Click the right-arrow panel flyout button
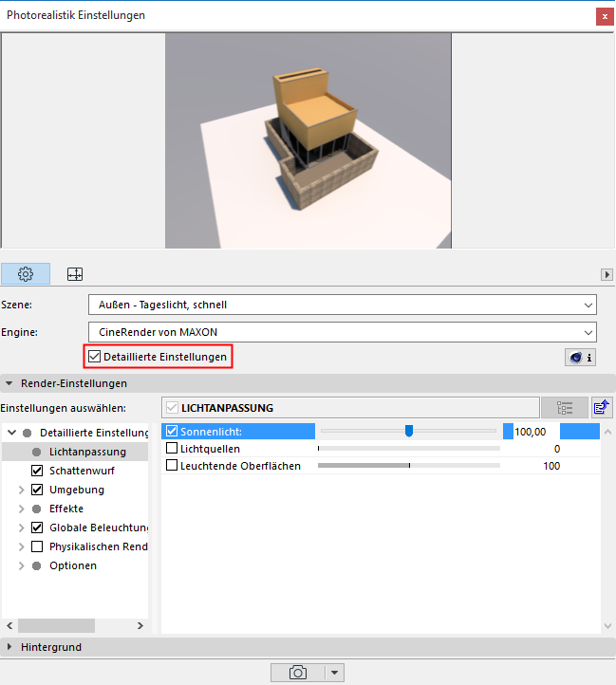This screenshot has width=616, height=685. pyautogui.click(x=607, y=275)
